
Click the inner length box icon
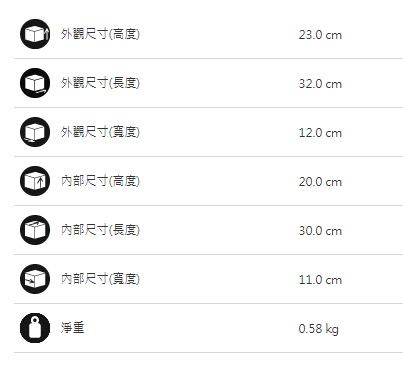(x=35, y=230)
